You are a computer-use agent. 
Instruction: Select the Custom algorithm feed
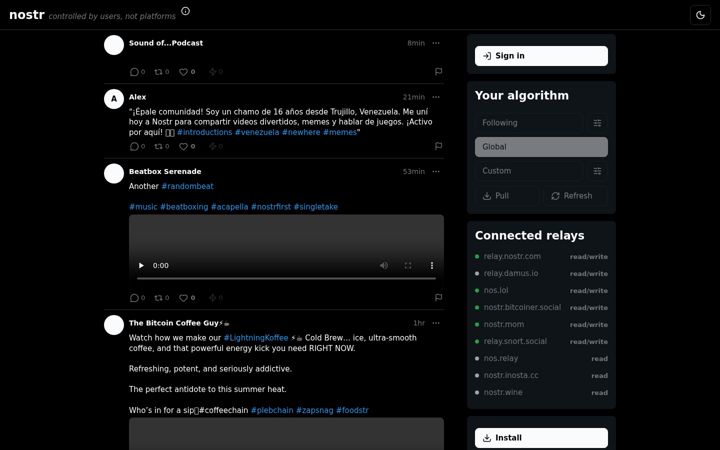529,171
